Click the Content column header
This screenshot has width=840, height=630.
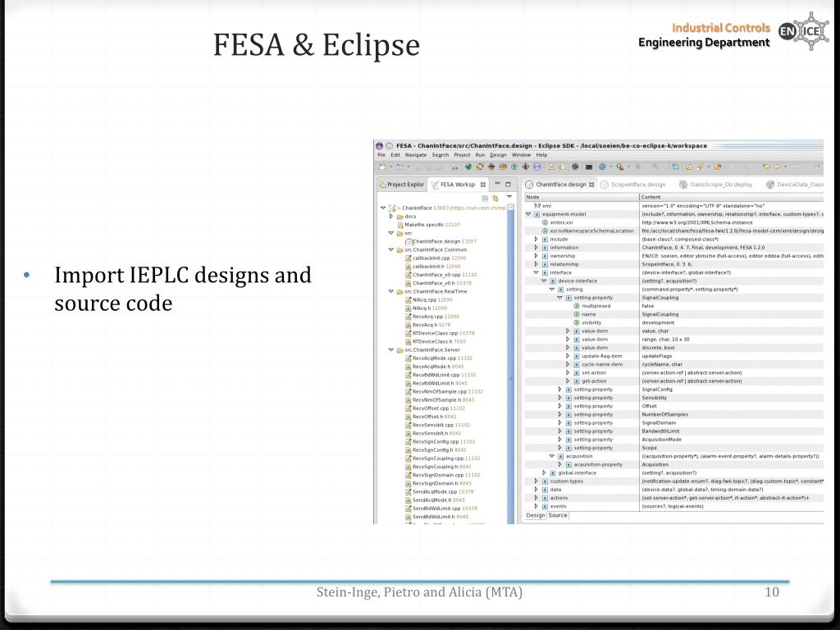click(732, 197)
